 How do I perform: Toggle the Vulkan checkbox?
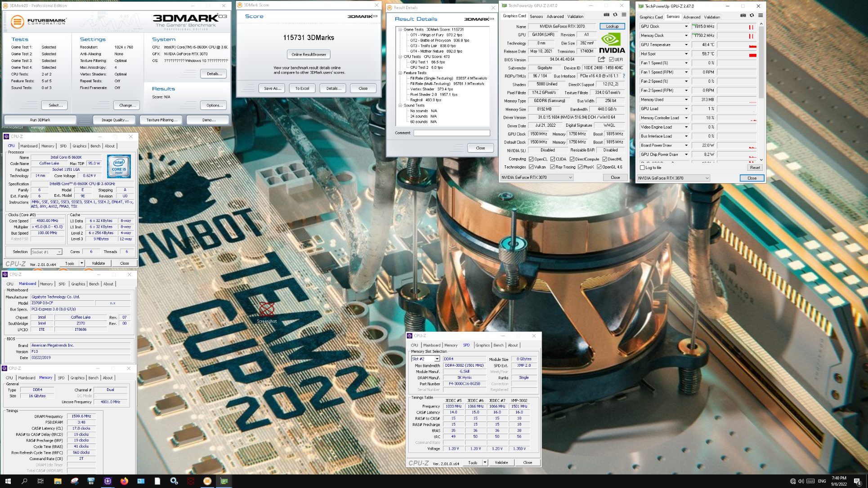[531, 167]
